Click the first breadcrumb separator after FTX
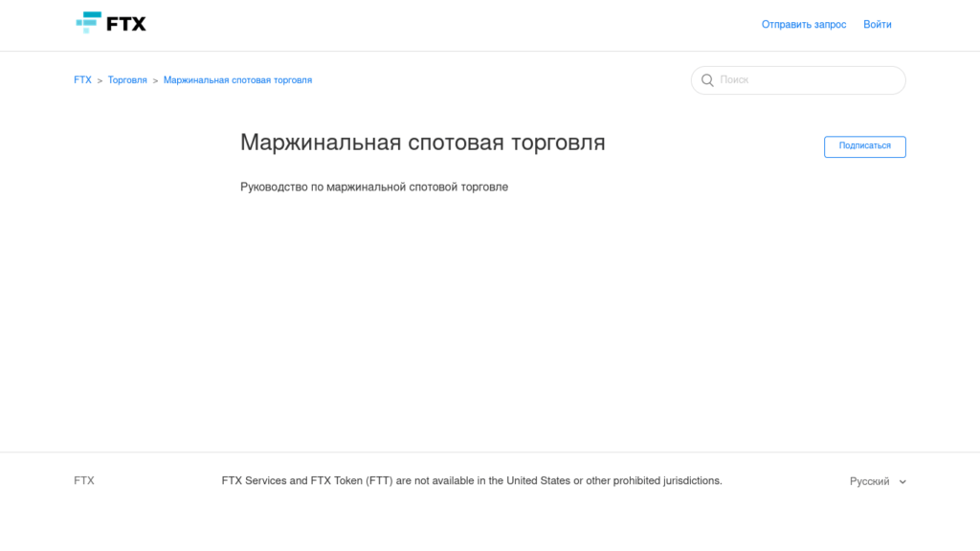Viewport: 980px width, 551px height. [100, 80]
